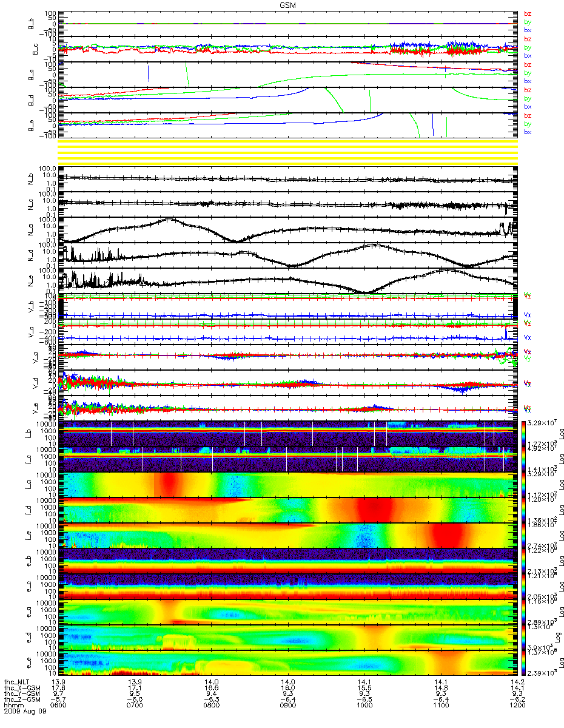Click the 0700 time tick label
The image size is (564, 728).
[x=134, y=705]
